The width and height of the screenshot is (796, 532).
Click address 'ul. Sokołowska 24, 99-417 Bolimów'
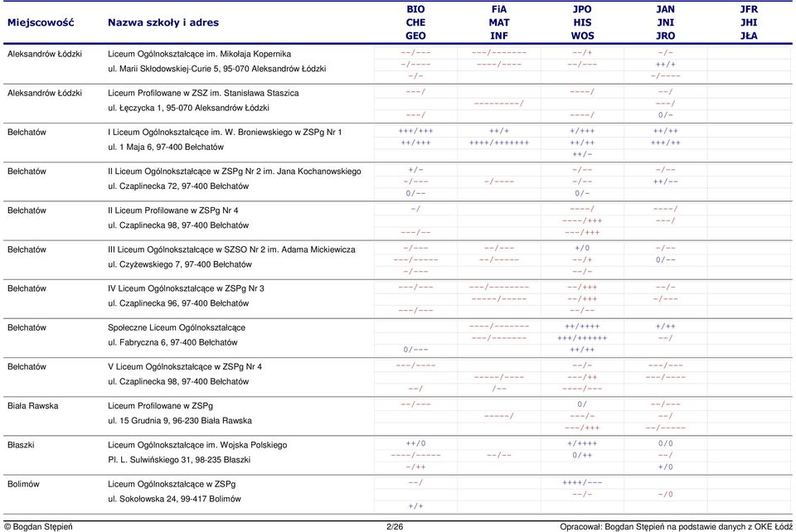pyautogui.click(x=174, y=499)
